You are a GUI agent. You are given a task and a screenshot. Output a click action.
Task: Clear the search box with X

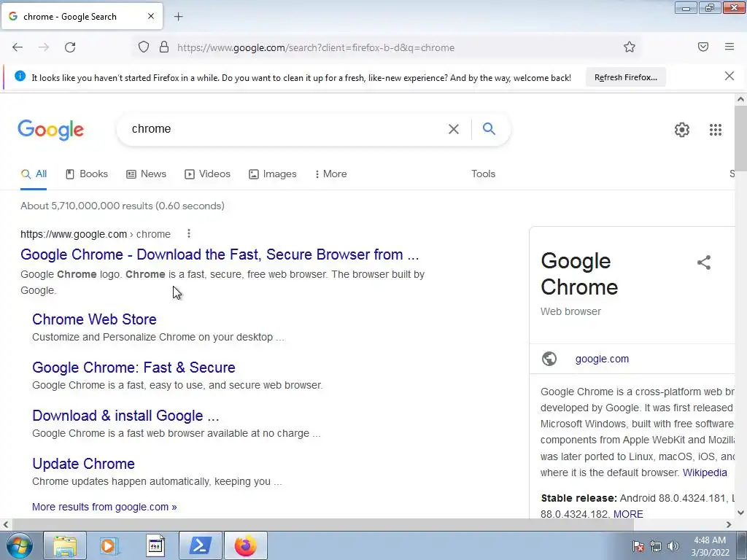click(454, 129)
